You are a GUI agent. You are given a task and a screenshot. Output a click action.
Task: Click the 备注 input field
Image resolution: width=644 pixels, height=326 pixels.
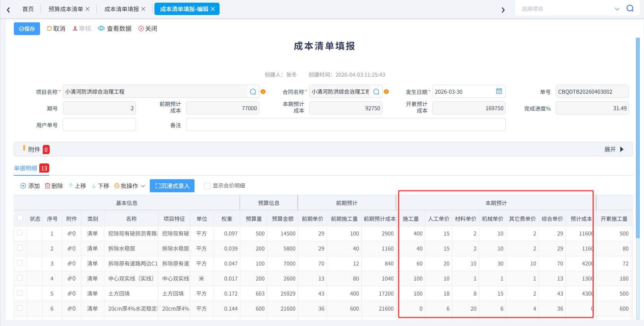click(346, 124)
